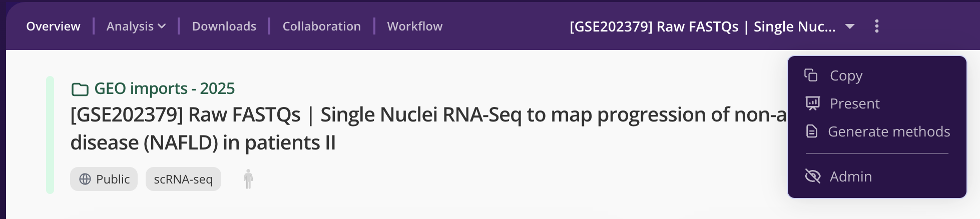The image size is (980, 219).
Task: Click the globe icon in Public badge
Action: (x=85, y=179)
